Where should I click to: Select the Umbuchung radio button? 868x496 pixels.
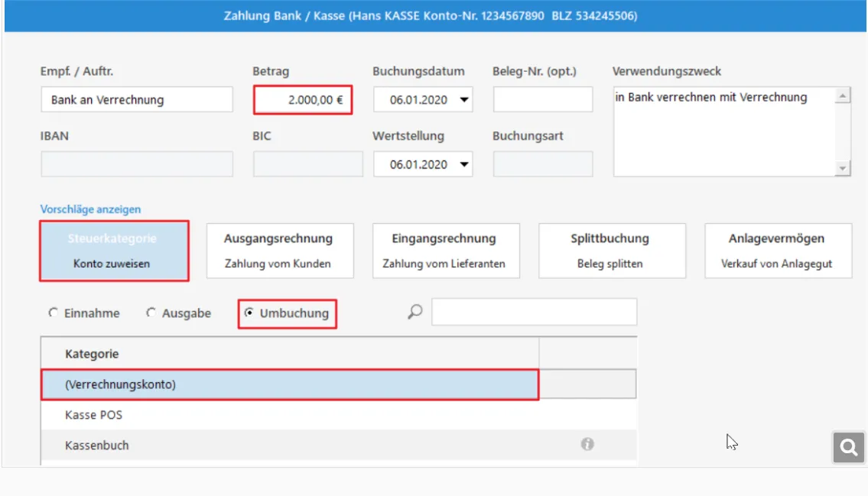pos(249,313)
